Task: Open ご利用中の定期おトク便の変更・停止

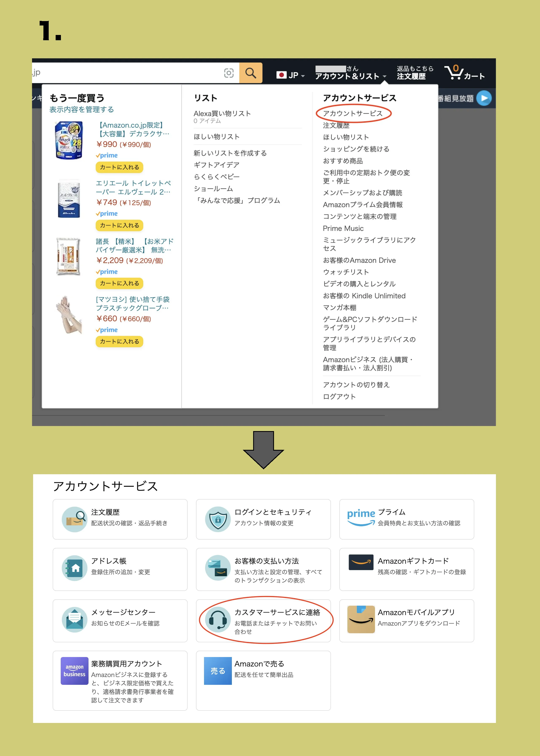Action: [366, 177]
